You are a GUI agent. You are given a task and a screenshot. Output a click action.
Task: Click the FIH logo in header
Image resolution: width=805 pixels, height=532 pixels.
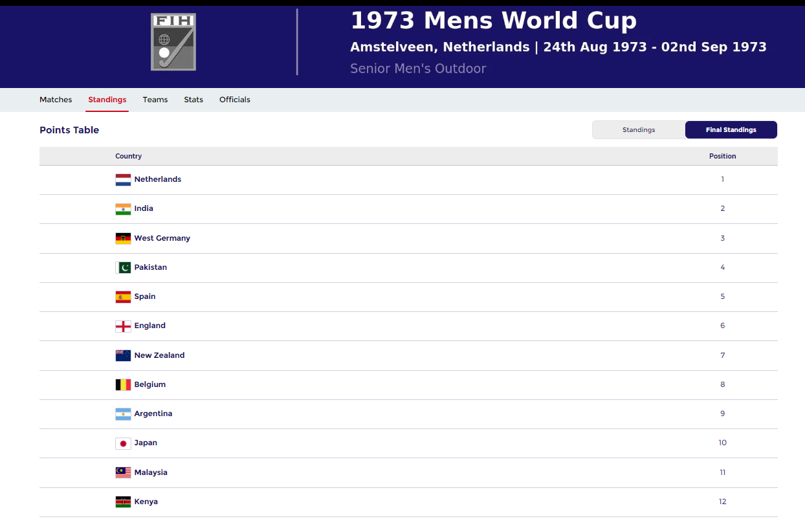point(173,42)
